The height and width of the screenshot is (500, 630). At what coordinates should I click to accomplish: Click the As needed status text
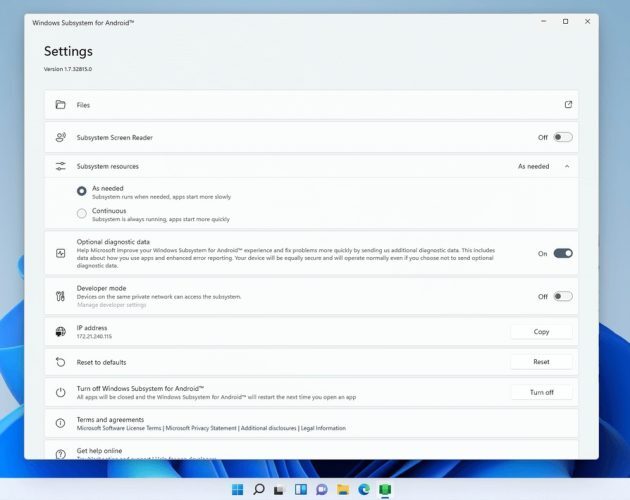533,166
